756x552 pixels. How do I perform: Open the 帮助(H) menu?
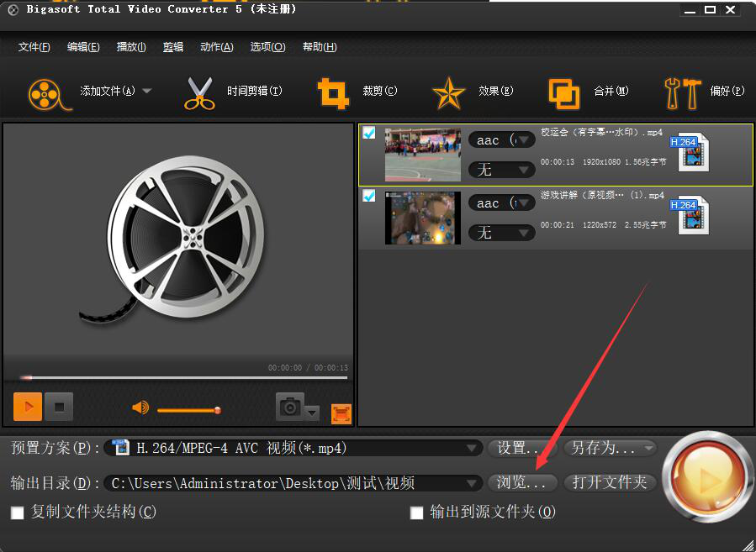point(320,47)
